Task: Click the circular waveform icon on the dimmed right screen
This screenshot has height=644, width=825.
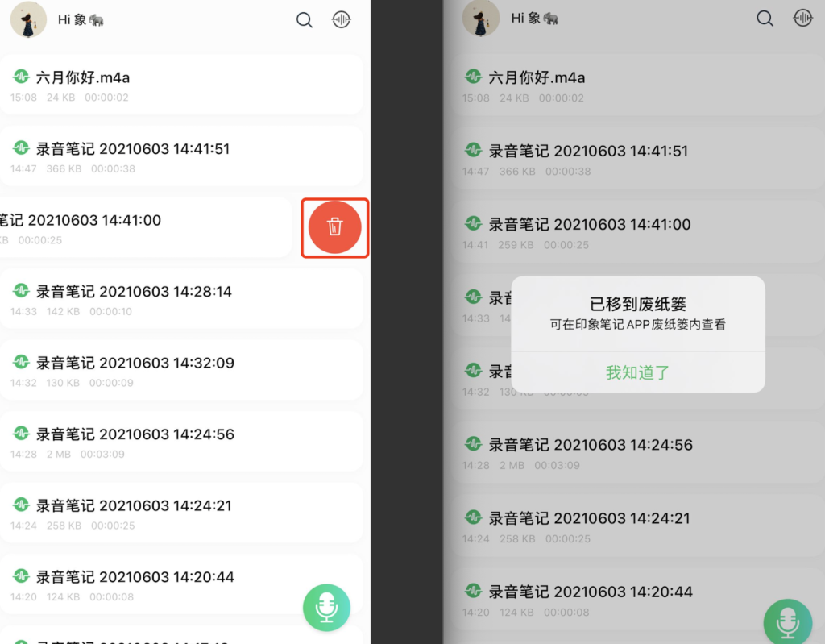Action: pyautogui.click(x=802, y=19)
